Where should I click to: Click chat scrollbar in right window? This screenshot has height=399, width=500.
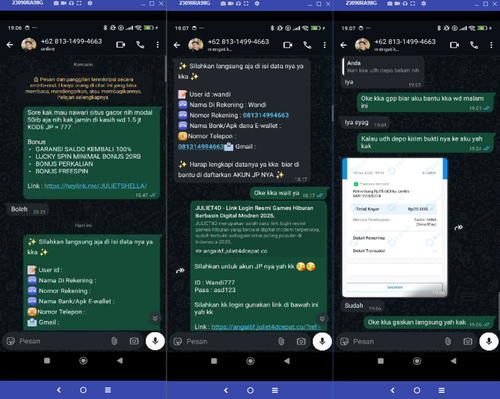tap(499, 310)
